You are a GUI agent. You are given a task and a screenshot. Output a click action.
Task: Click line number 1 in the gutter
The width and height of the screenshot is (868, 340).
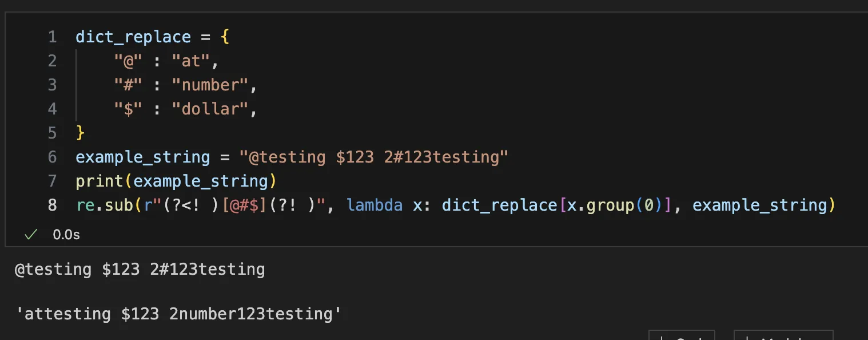tap(52, 37)
